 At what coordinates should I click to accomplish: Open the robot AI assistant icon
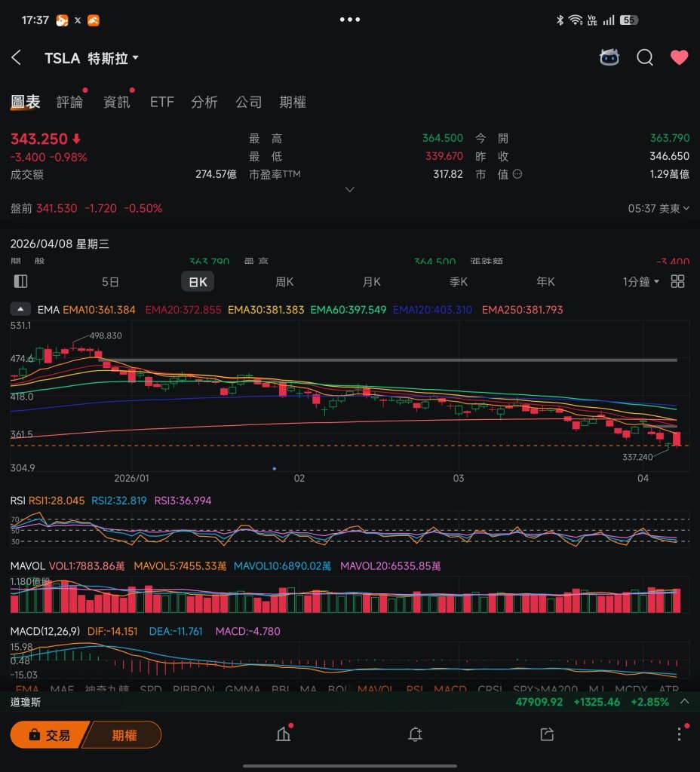[x=609, y=57]
